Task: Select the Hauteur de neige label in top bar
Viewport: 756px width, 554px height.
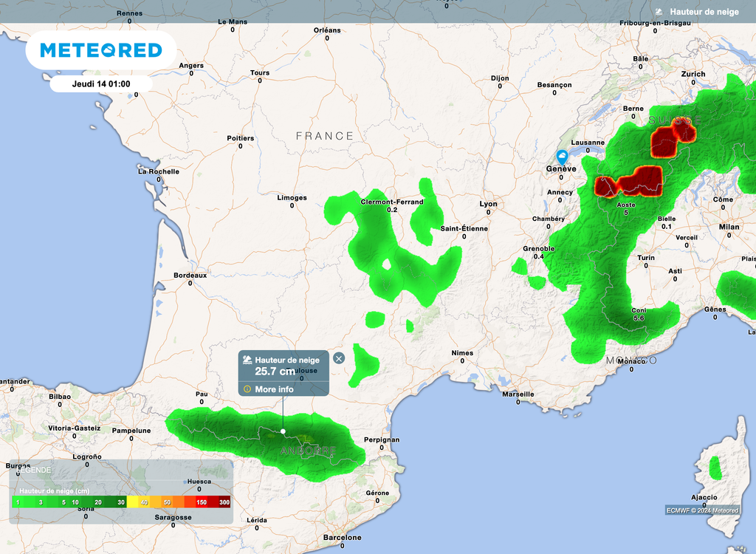Action: (707, 11)
